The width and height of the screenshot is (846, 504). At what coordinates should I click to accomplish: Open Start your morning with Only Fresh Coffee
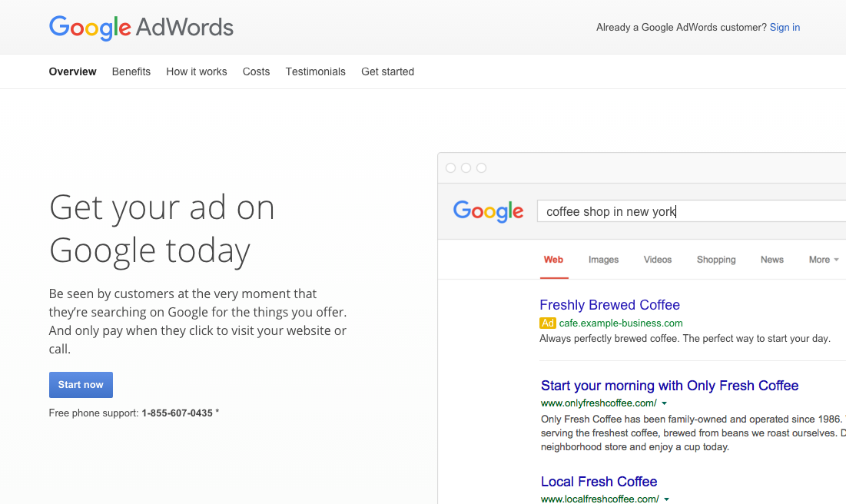[x=669, y=386]
